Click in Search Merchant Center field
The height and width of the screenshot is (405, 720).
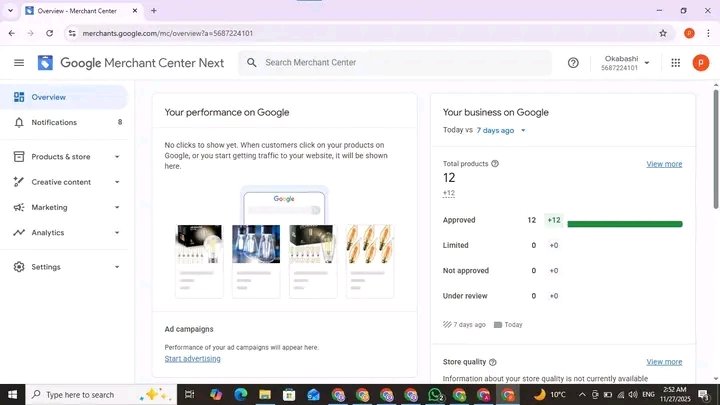[x=395, y=62]
